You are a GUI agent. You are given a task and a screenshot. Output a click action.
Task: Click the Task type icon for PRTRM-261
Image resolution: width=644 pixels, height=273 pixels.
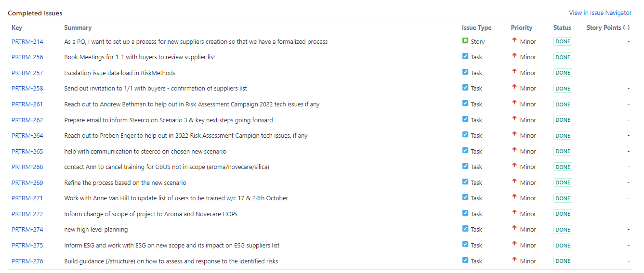click(x=465, y=104)
